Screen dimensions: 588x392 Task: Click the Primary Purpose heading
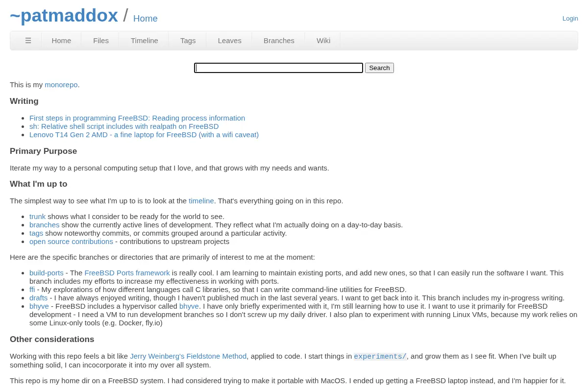click(43, 151)
